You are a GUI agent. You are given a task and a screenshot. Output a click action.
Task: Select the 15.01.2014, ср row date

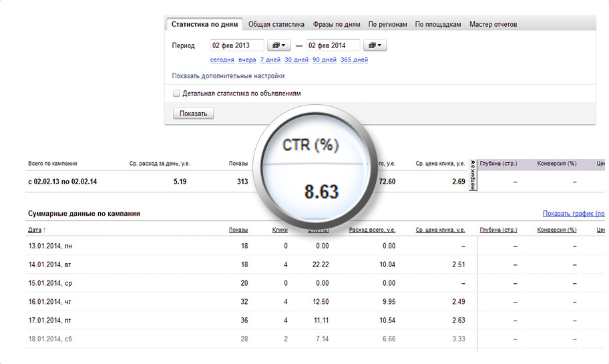(x=50, y=283)
